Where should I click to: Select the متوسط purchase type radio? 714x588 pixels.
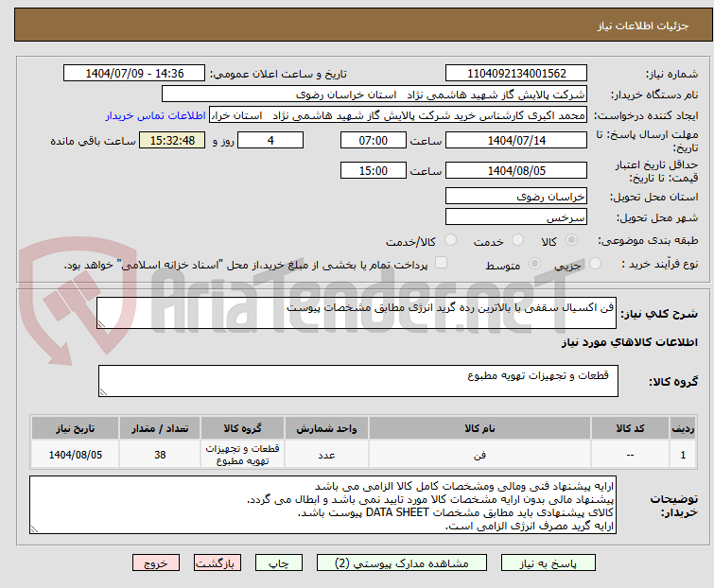coord(534,264)
